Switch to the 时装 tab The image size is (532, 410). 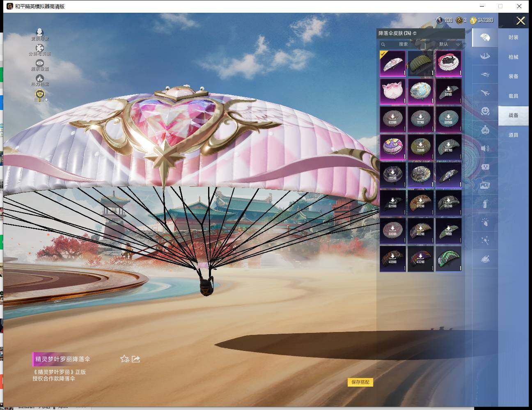513,37
